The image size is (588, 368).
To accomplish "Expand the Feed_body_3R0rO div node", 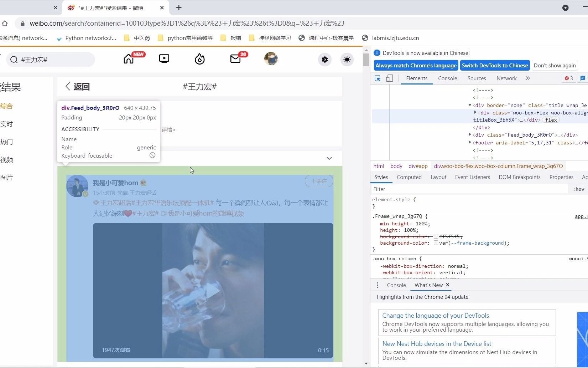I will [470, 135].
